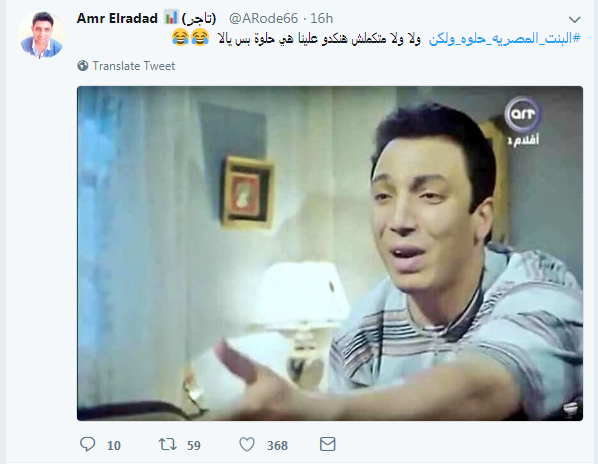The image size is (598, 464).
Task: Open the tweet options chevron menu
Action: 574,19
